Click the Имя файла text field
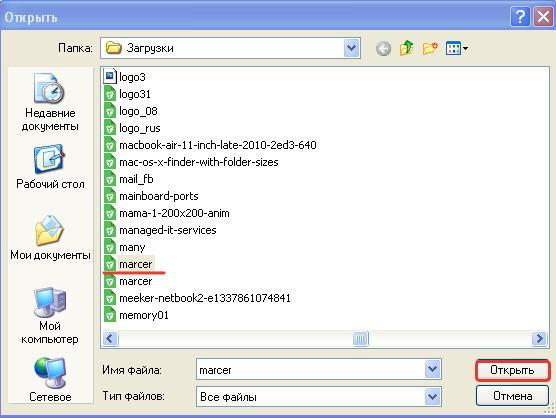The height and width of the screenshot is (418, 556). coord(311,369)
